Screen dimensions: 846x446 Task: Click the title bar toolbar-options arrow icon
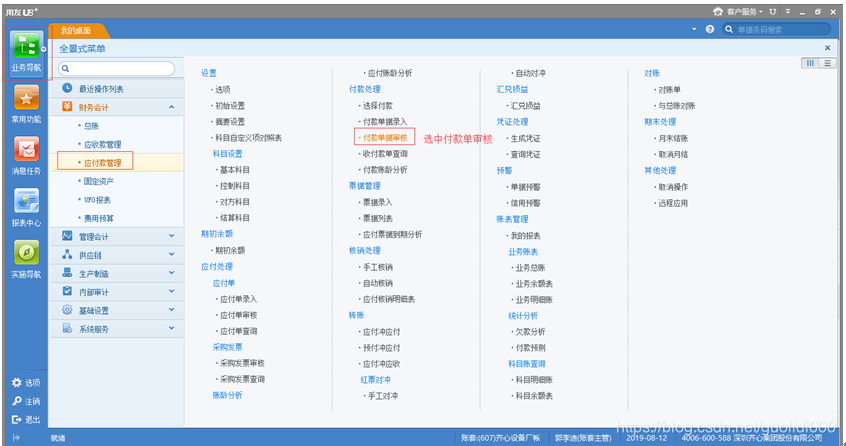(788, 11)
